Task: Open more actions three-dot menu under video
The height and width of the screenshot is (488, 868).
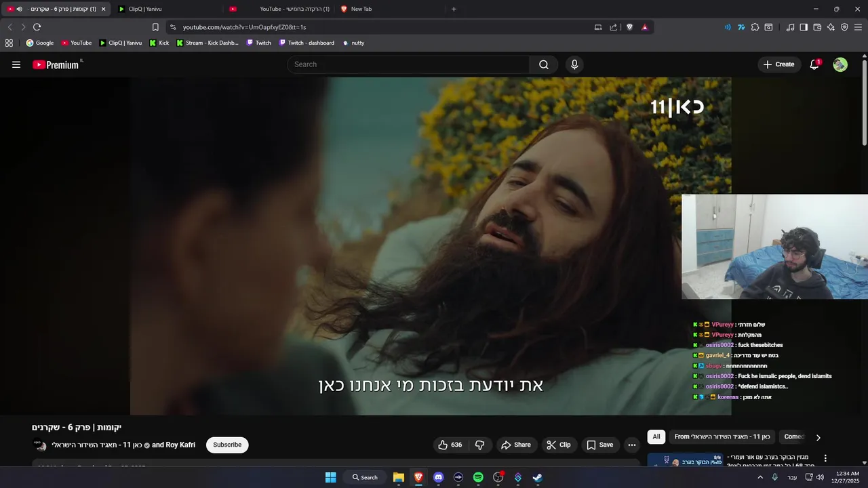Action: (x=632, y=445)
